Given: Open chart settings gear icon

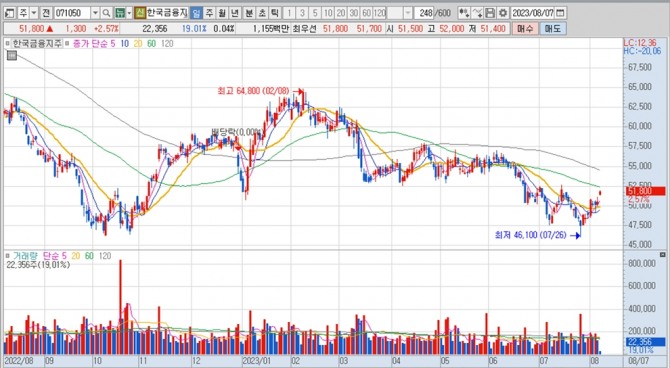Looking at the screenshot, I should 503,13.
